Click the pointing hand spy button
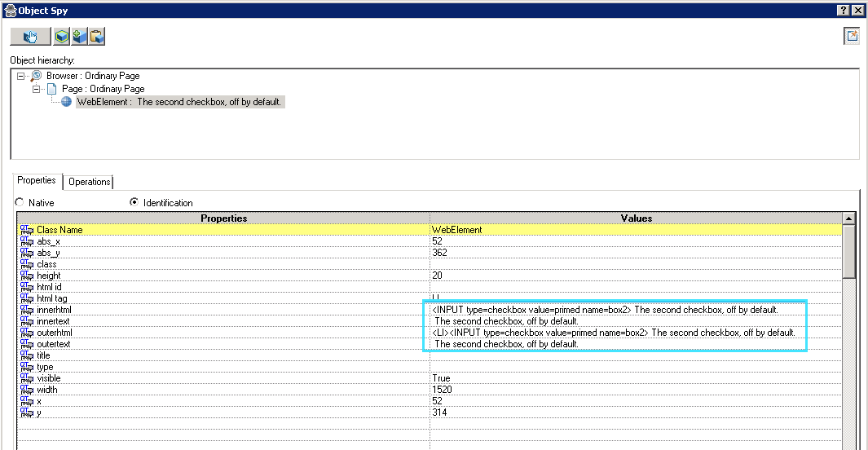868x450 pixels. [30, 37]
